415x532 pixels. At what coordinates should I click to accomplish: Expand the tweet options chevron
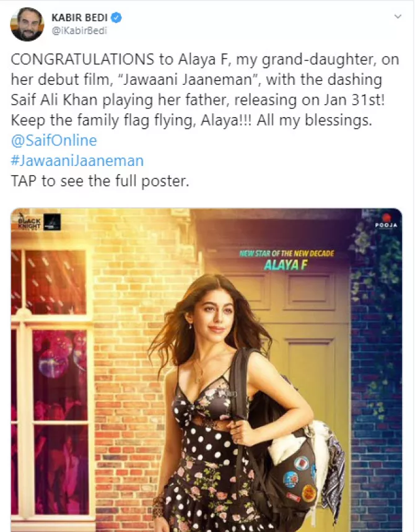point(398,17)
